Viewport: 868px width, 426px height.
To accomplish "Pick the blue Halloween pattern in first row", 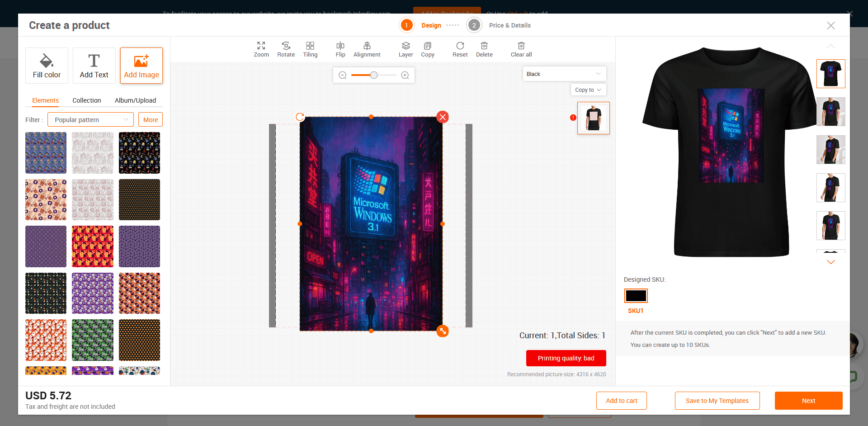I will coord(46,153).
